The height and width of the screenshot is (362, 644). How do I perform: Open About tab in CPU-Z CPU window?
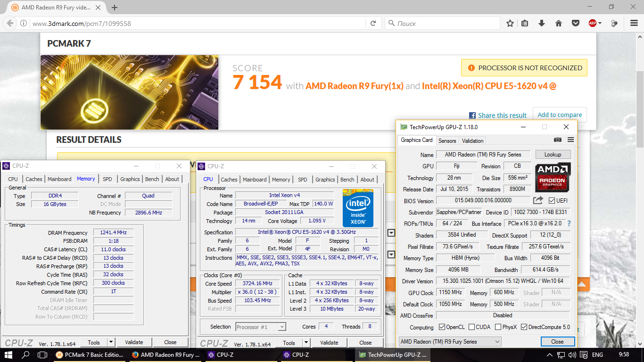pyautogui.click(x=367, y=180)
